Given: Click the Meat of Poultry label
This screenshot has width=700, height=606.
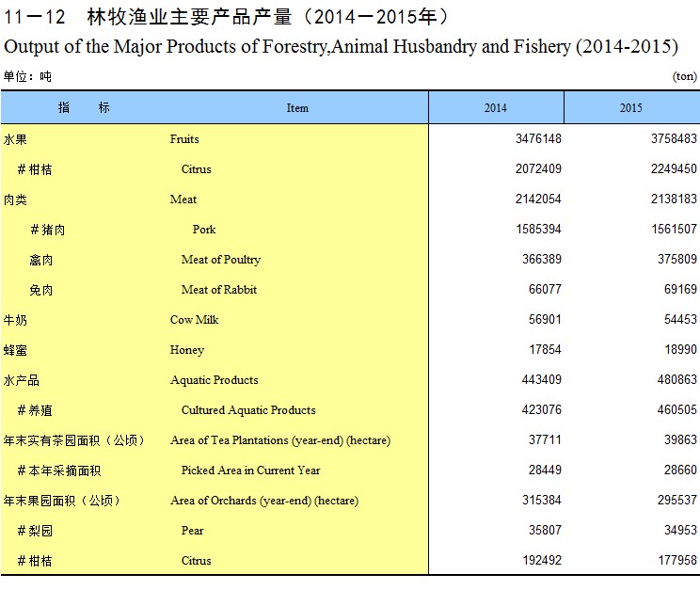Looking at the screenshot, I should pos(221,260).
